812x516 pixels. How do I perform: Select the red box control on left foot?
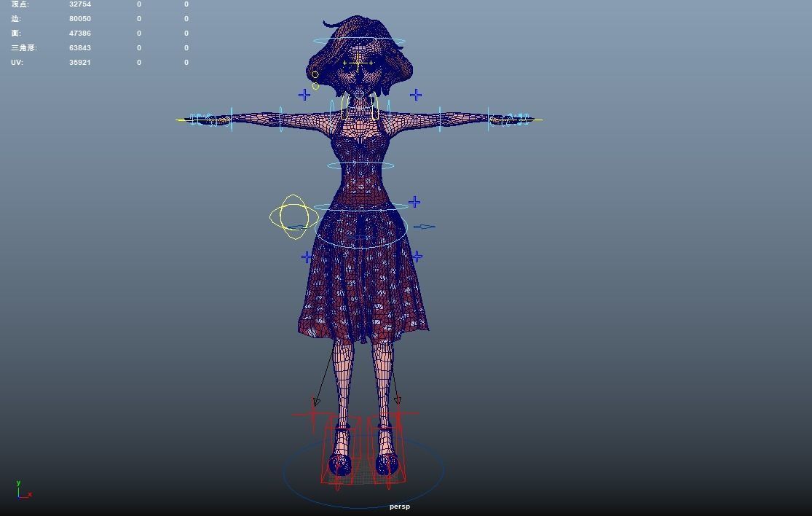pos(341,450)
